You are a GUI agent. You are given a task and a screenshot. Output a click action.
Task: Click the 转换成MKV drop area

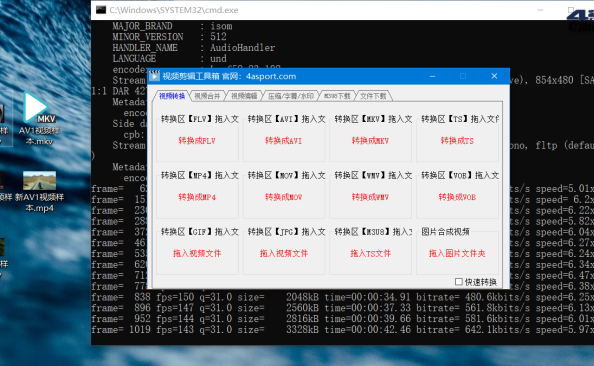pos(370,141)
